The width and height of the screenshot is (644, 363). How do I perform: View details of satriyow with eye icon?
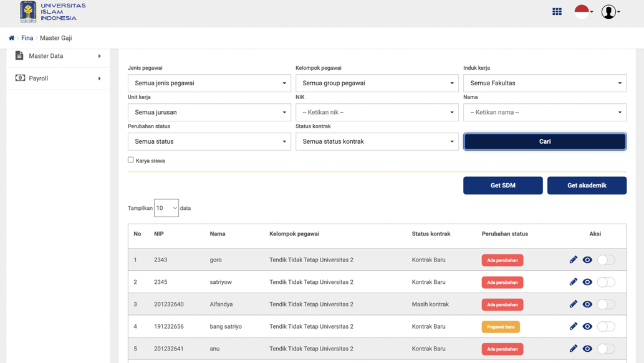click(587, 282)
